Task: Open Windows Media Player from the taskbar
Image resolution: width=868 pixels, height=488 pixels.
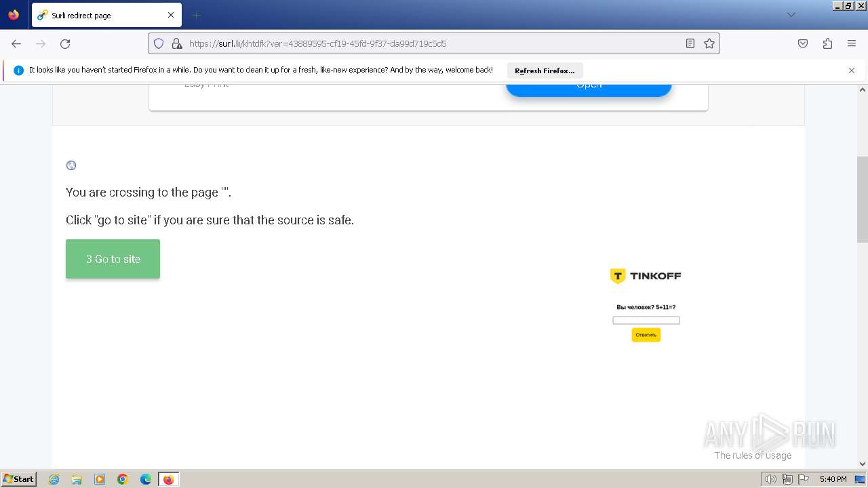Action: (100, 479)
